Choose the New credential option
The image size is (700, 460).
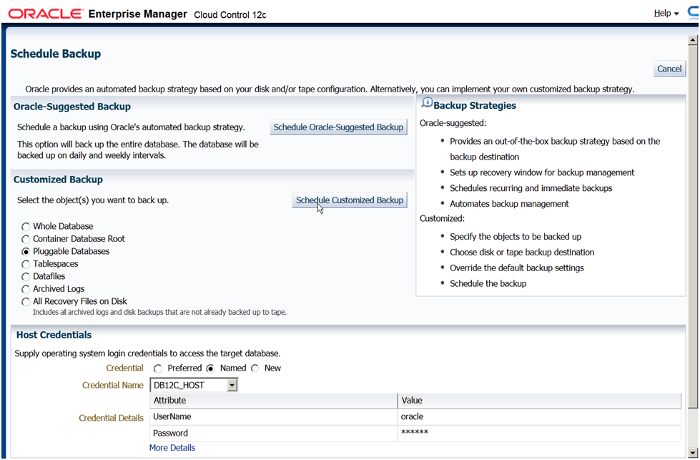pyautogui.click(x=255, y=368)
